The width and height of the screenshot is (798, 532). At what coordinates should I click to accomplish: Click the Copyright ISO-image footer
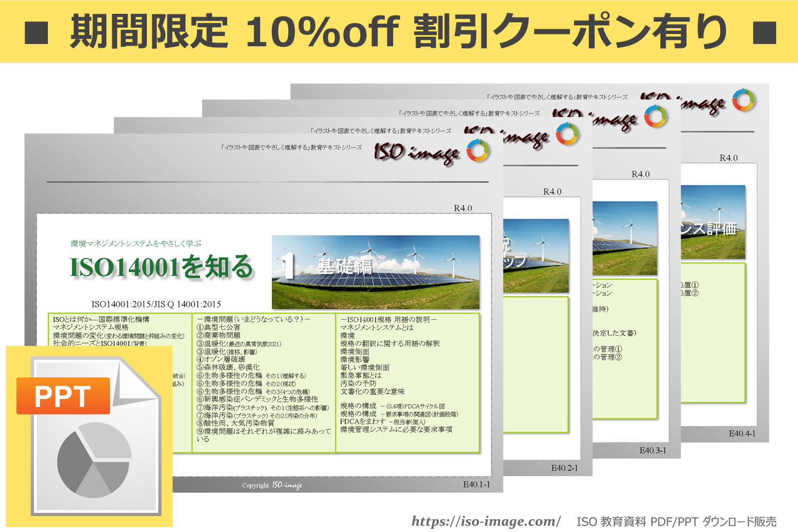pos(272,485)
